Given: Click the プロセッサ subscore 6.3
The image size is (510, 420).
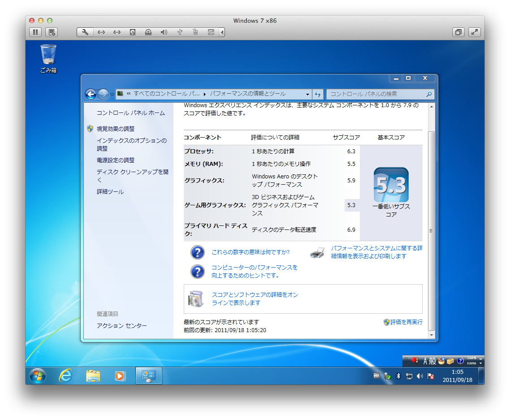Looking at the screenshot, I should [351, 151].
